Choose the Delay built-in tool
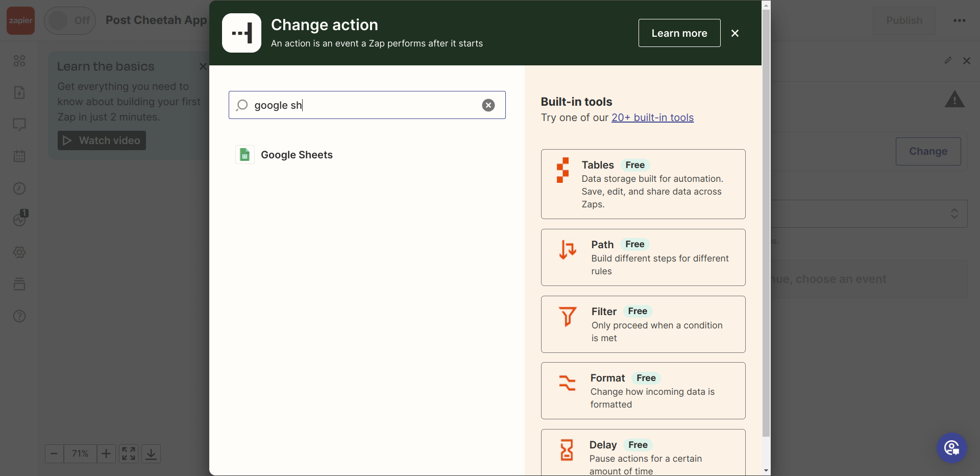 [643, 453]
